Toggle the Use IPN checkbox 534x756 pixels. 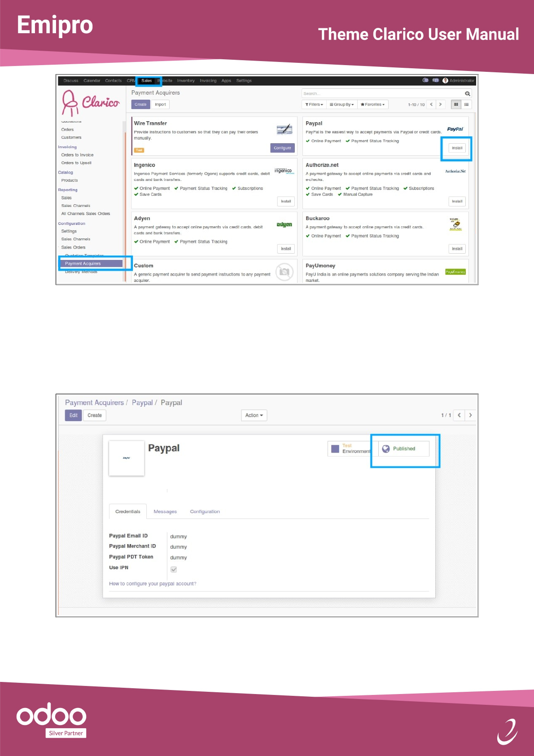(174, 569)
